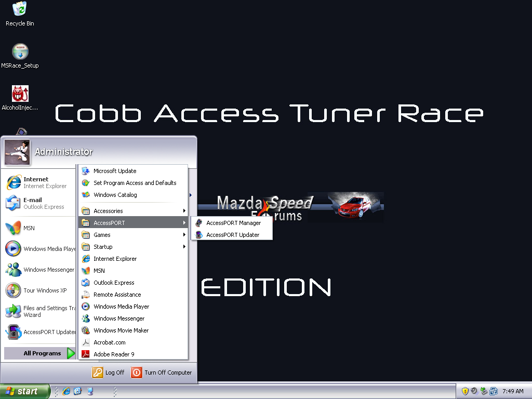Launch Windows Media Player from left pane
Viewport: 532px width, 399px height.
click(39, 249)
